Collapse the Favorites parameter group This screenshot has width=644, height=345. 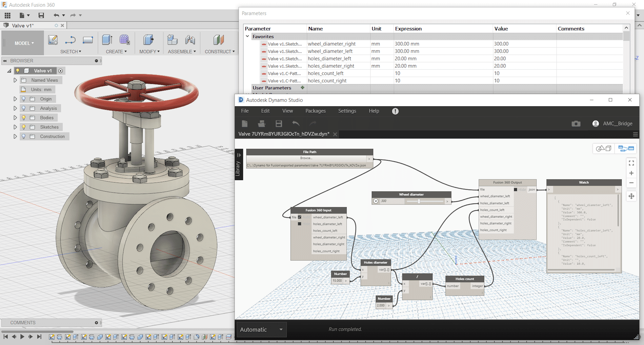click(x=247, y=36)
